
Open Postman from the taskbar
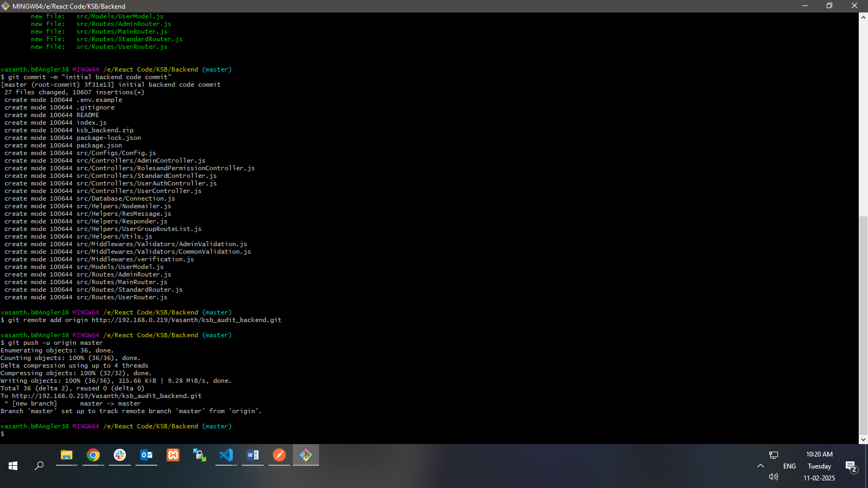point(279,455)
